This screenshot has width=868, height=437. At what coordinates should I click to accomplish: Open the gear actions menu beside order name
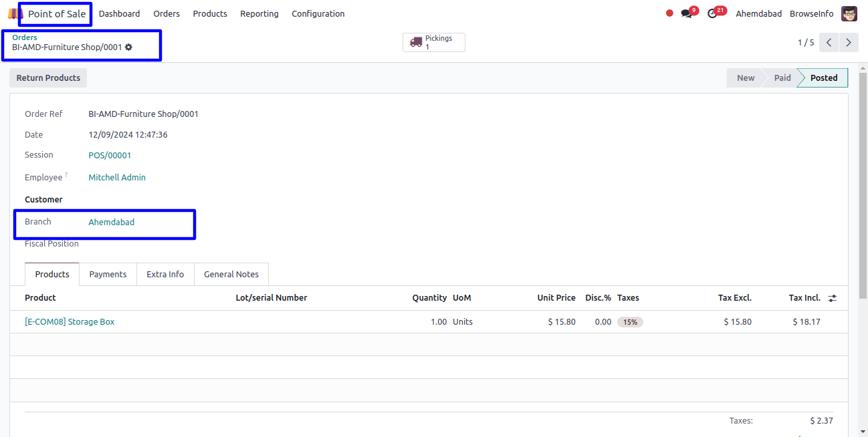(x=128, y=47)
